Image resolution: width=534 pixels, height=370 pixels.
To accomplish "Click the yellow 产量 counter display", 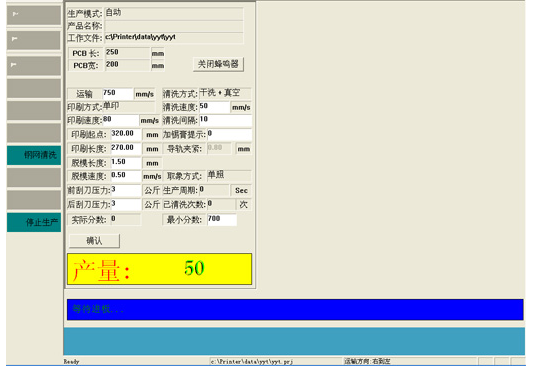I will [x=159, y=269].
